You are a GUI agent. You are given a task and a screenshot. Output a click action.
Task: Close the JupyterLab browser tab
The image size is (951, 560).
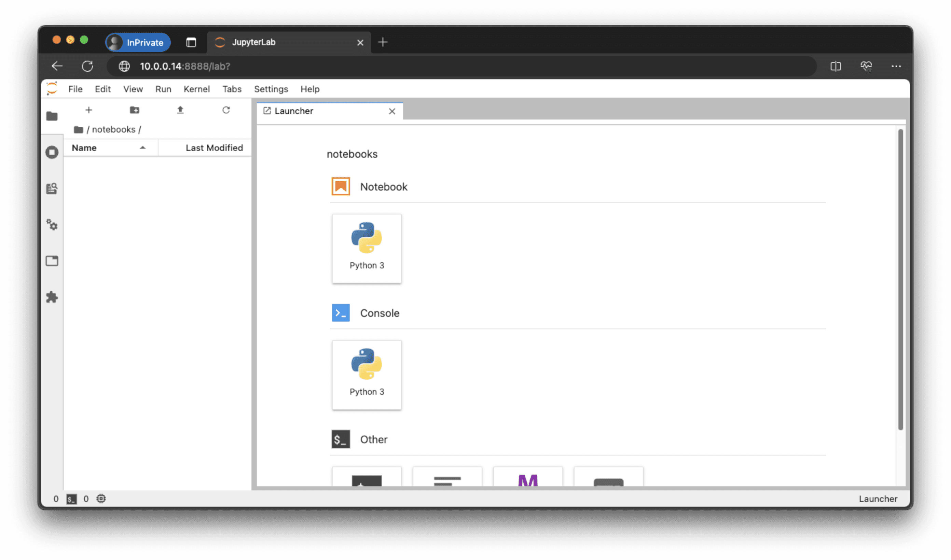point(360,43)
